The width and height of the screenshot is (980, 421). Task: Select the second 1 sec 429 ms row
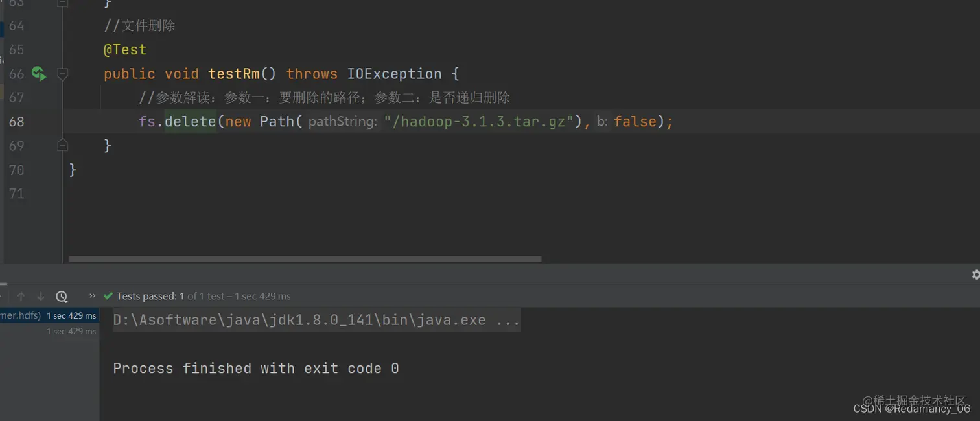click(x=49, y=331)
